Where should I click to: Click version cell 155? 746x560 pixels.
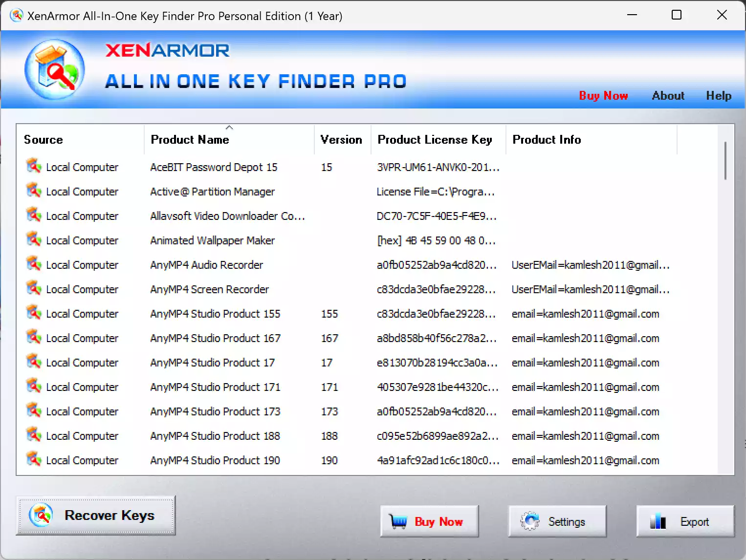(329, 314)
